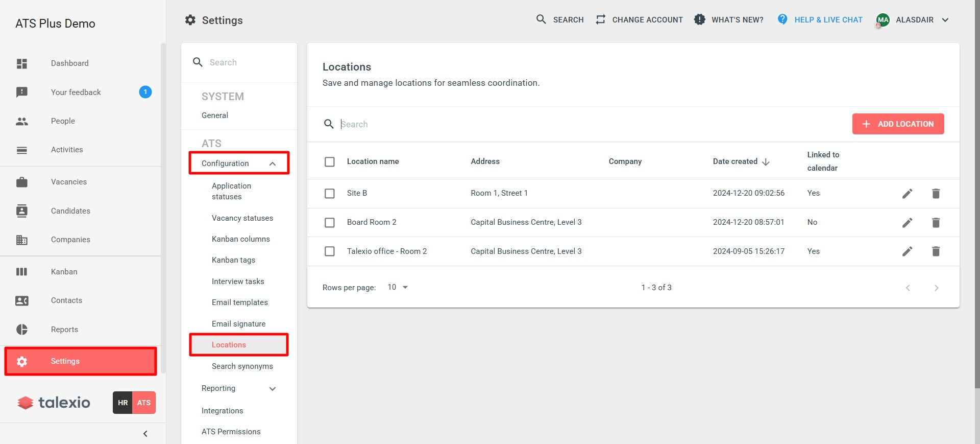
Task: Delete the Board Room 2 location via trash icon
Action: click(936, 223)
